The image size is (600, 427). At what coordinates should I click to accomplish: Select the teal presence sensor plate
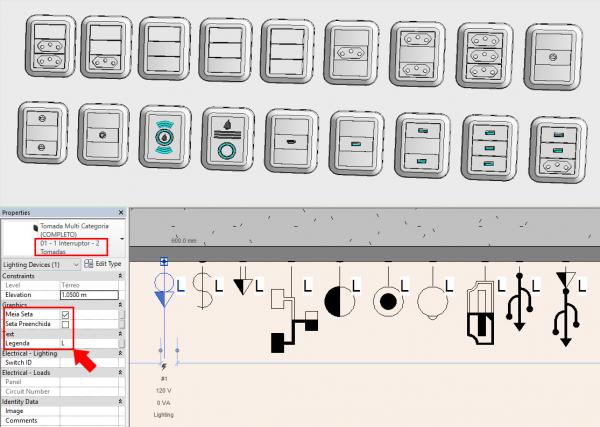[165, 137]
